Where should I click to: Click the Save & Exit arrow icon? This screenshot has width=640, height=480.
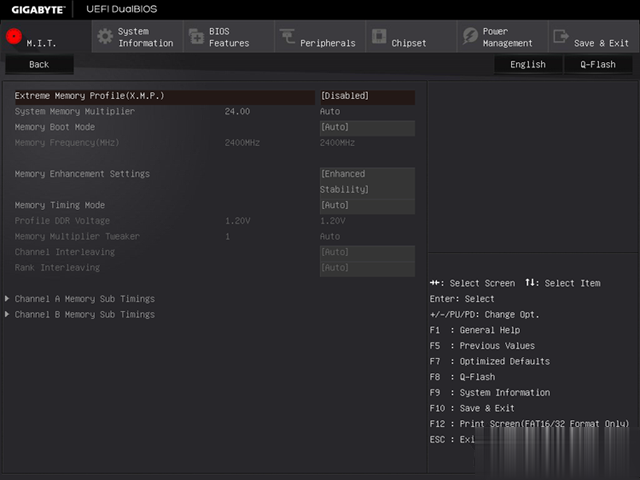point(561,36)
